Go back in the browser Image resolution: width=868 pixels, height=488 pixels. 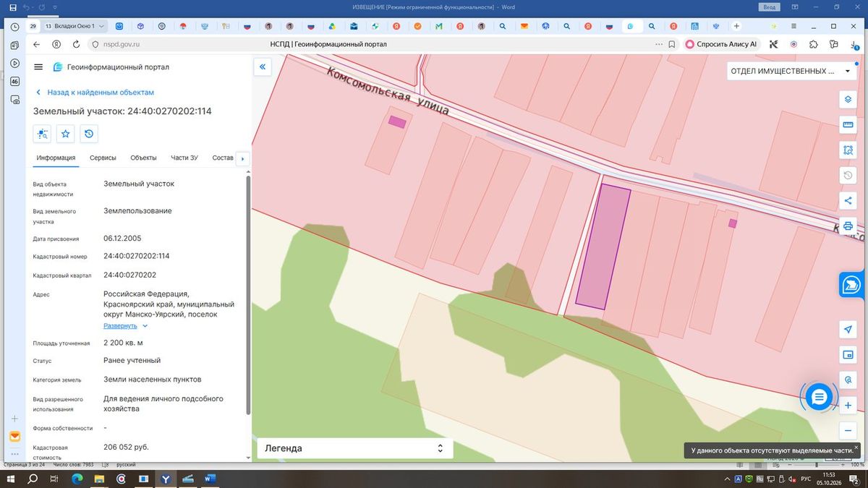(x=37, y=44)
